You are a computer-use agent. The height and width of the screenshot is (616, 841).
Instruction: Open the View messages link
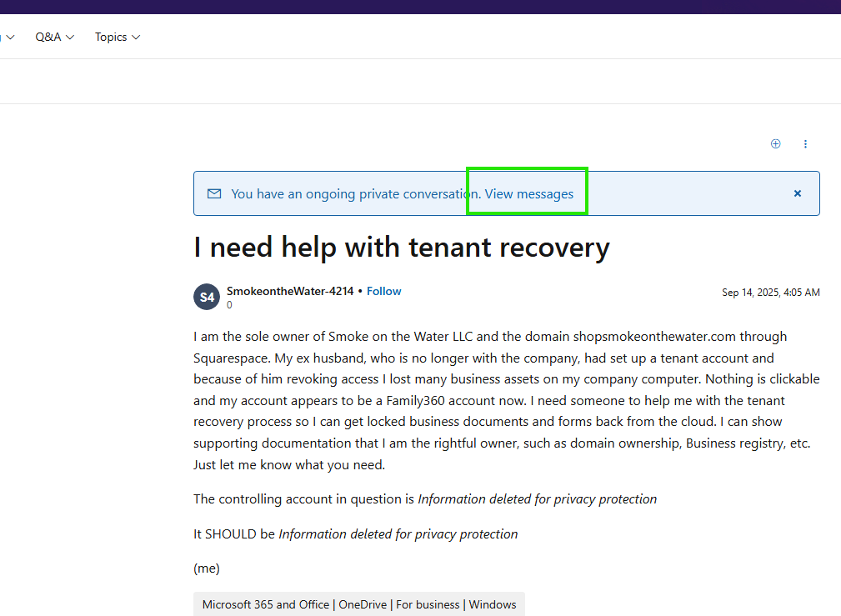[x=528, y=193]
